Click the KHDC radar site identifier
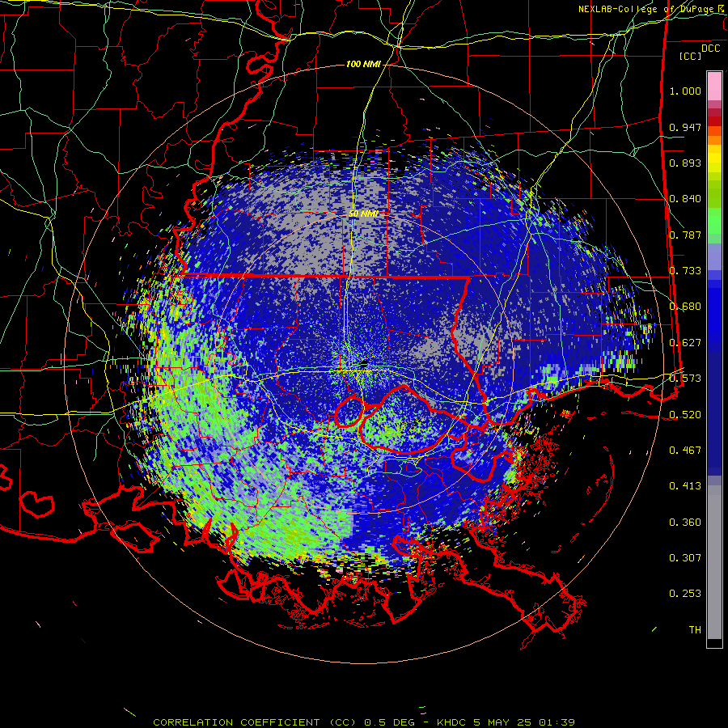The image size is (728, 728). coord(453,722)
